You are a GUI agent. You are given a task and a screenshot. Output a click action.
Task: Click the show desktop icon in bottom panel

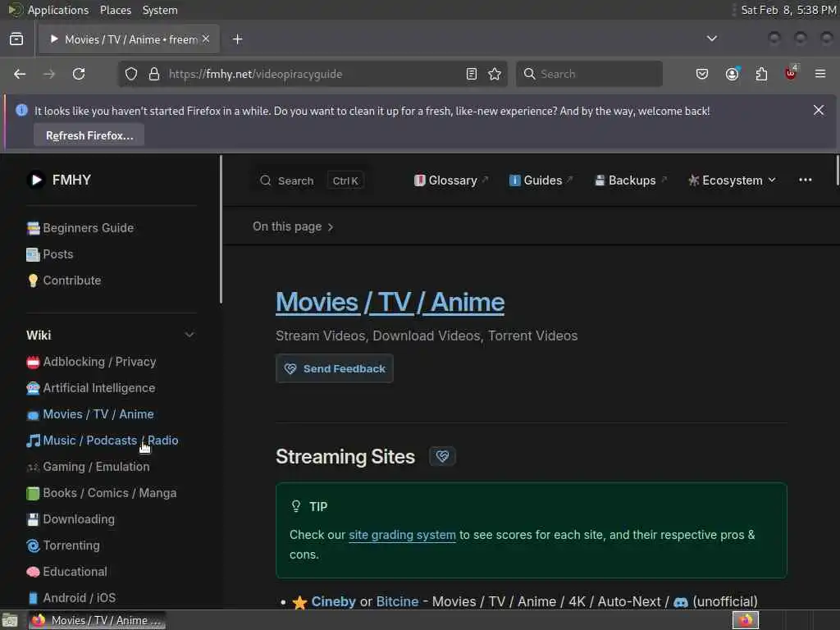tap(10, 620)
